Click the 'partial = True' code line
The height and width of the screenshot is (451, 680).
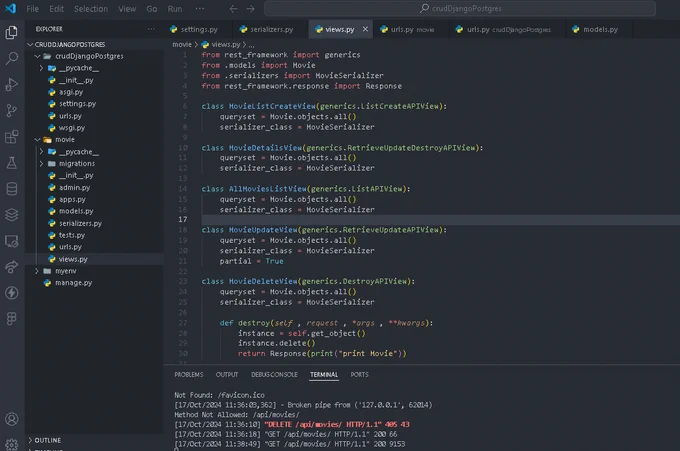252,261
